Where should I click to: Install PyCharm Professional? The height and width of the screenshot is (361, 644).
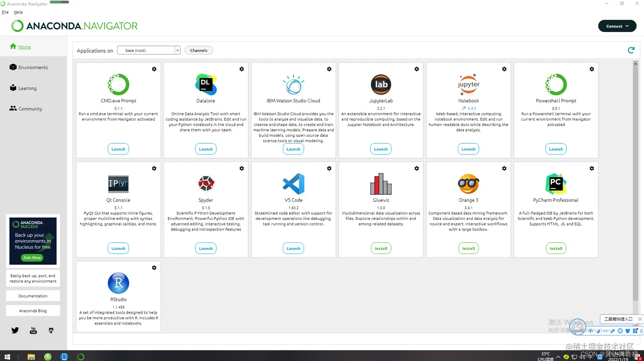556,248
